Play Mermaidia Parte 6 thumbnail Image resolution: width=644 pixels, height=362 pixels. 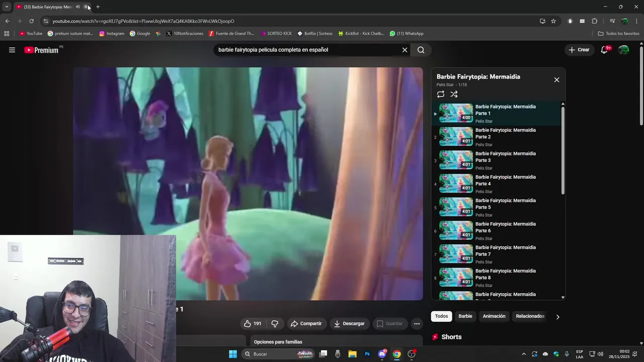[x=456, y=231]
